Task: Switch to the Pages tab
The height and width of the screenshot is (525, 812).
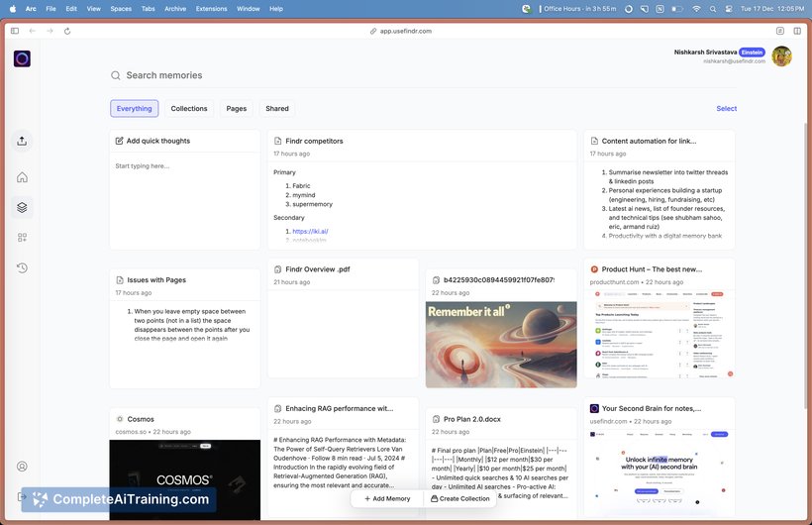Action: pyautogui.click(x=236, y=108)
